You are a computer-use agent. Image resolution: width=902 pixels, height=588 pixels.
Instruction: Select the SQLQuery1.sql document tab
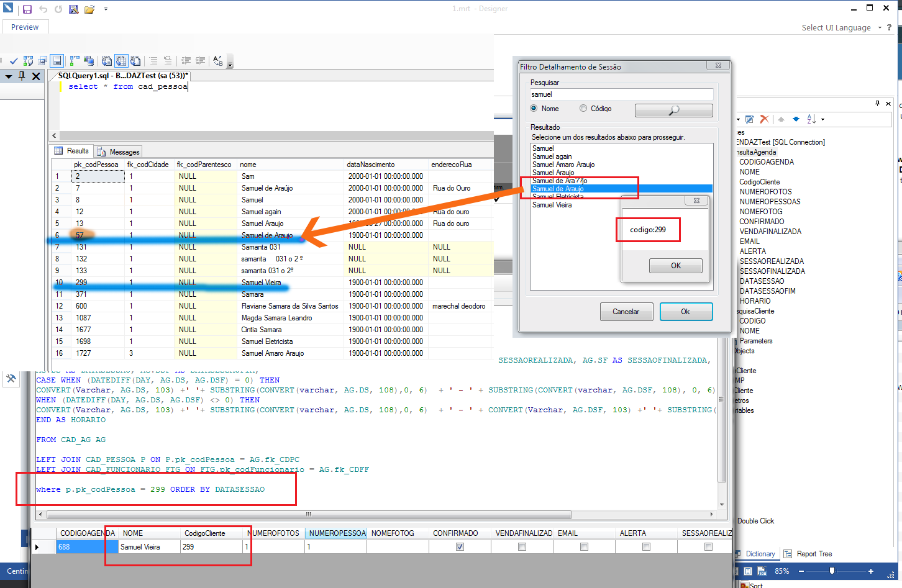pos(123,75)
